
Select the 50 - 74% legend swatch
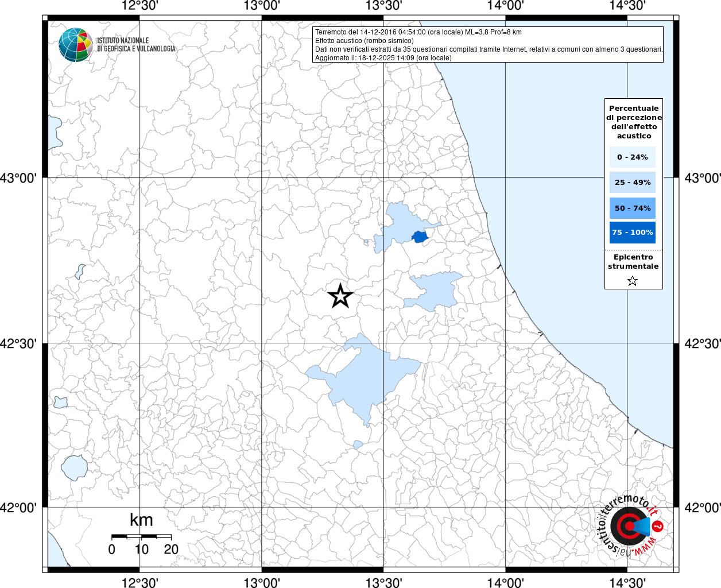coord(633,208)
